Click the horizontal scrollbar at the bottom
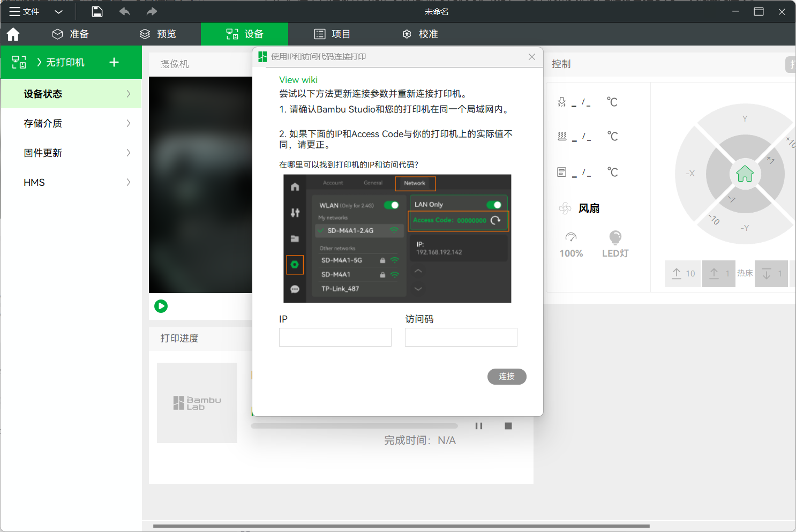The width and height of the screenshot is (796, 532). pos(401,526)
